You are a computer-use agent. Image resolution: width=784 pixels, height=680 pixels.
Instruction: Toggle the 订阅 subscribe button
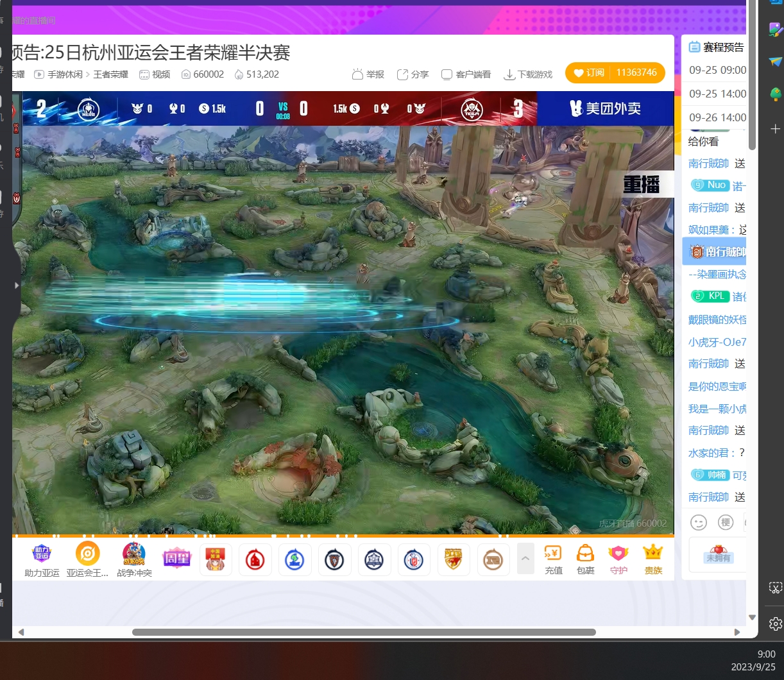(589, 73)
